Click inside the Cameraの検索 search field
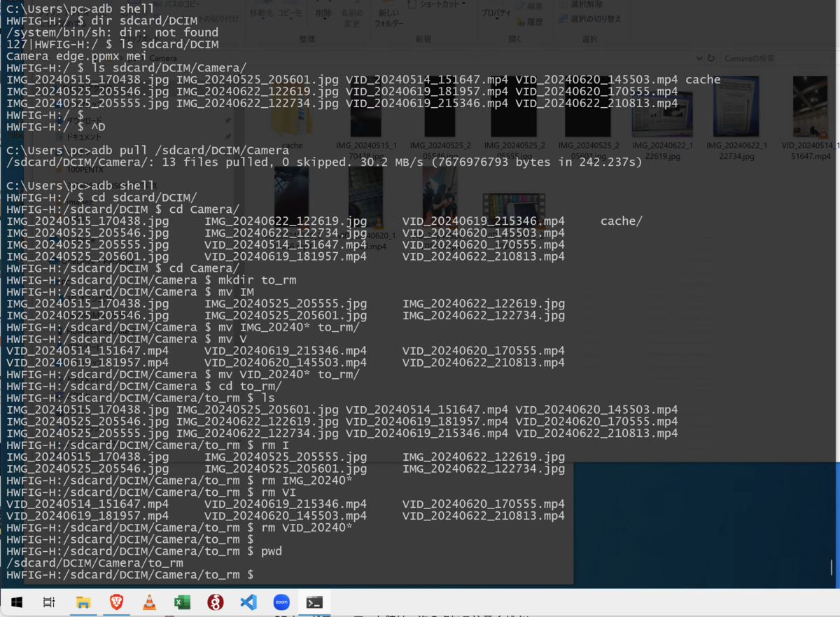840x617 pixels. pos(763,58)
